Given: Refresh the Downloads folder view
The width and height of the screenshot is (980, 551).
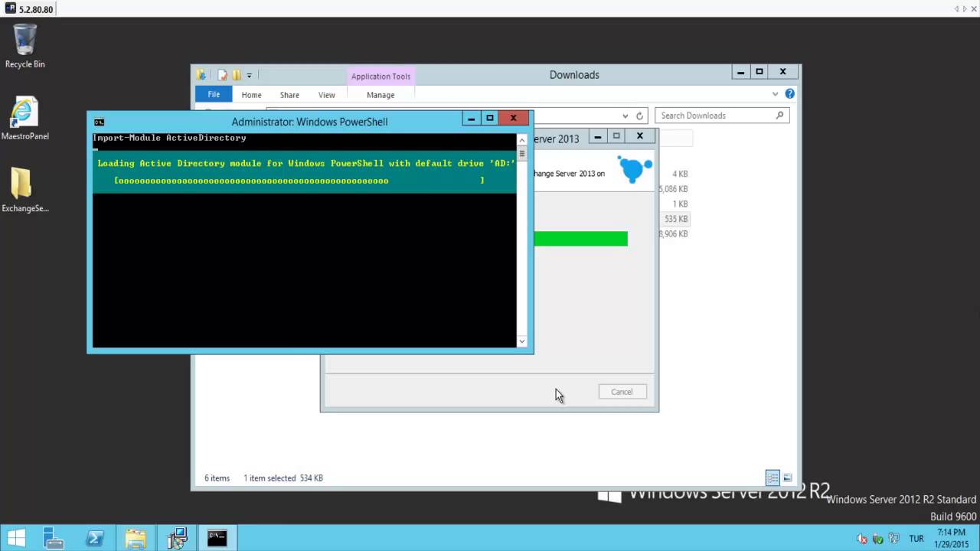Looking at the screenshot, I should click(x=639, y=116).
